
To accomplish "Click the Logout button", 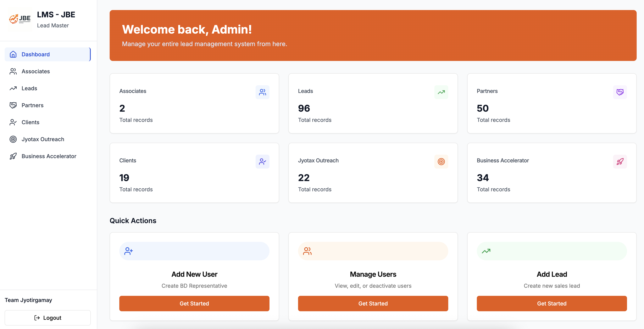I will (47, 317).
